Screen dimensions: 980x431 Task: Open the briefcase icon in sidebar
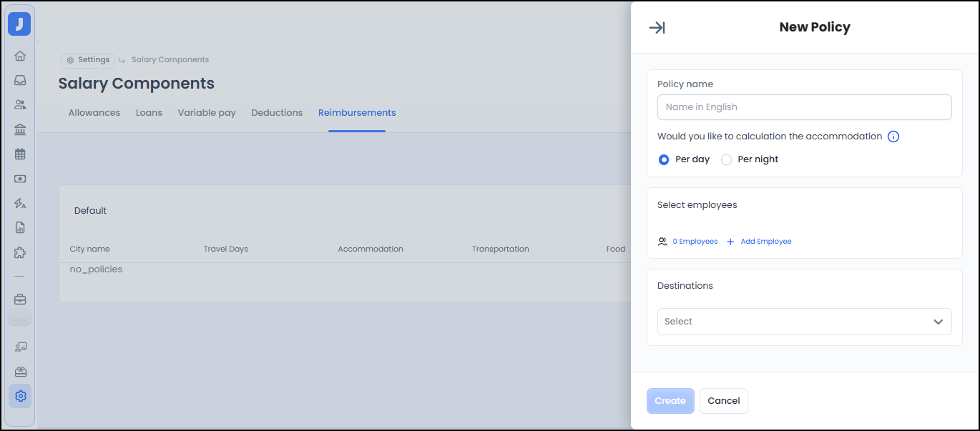20,299
